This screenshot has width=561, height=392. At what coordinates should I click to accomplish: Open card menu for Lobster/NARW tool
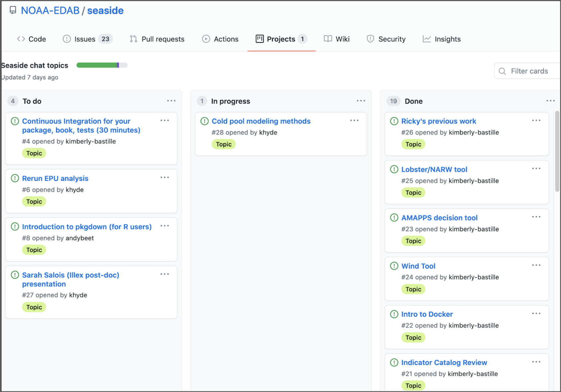[536, 168]
